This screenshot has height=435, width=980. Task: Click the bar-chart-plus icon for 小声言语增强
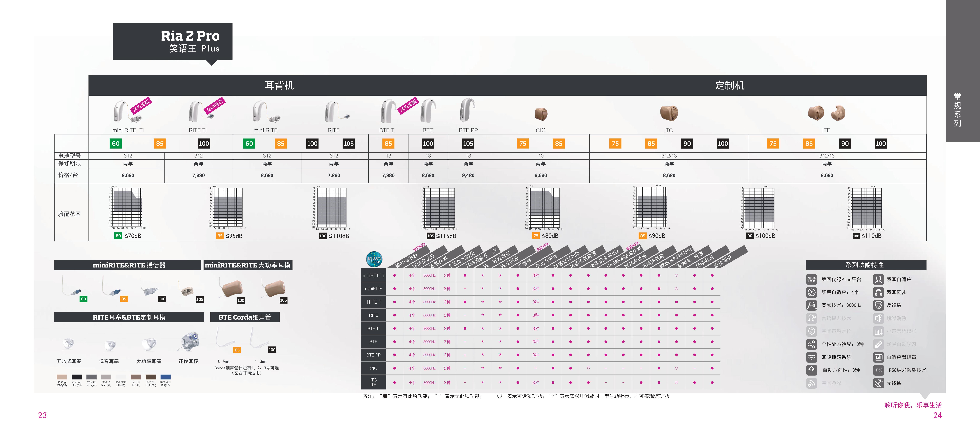point(878,331)
